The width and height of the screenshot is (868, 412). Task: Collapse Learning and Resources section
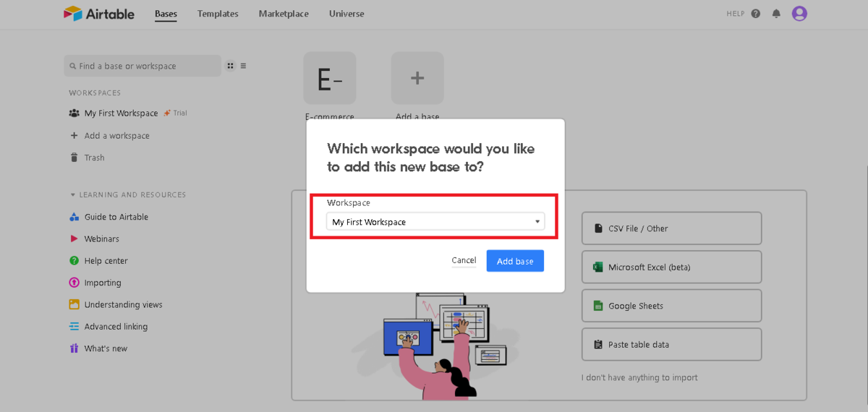72,195
